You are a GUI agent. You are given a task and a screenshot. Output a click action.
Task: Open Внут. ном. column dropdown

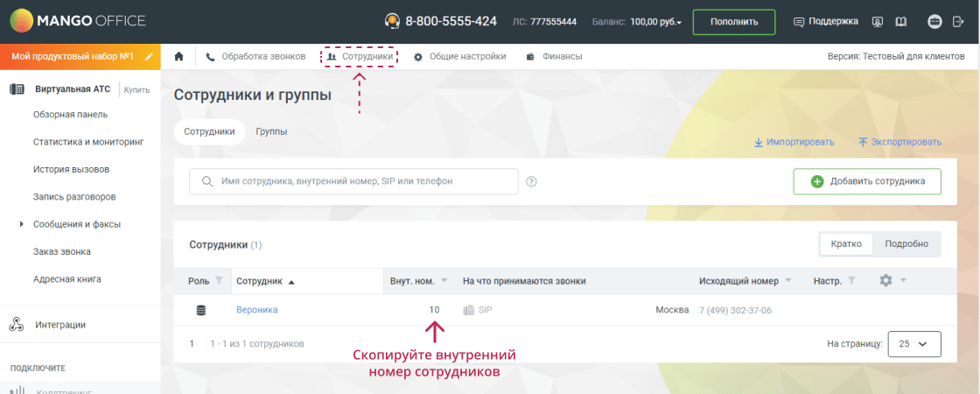[x=444, y=281]
